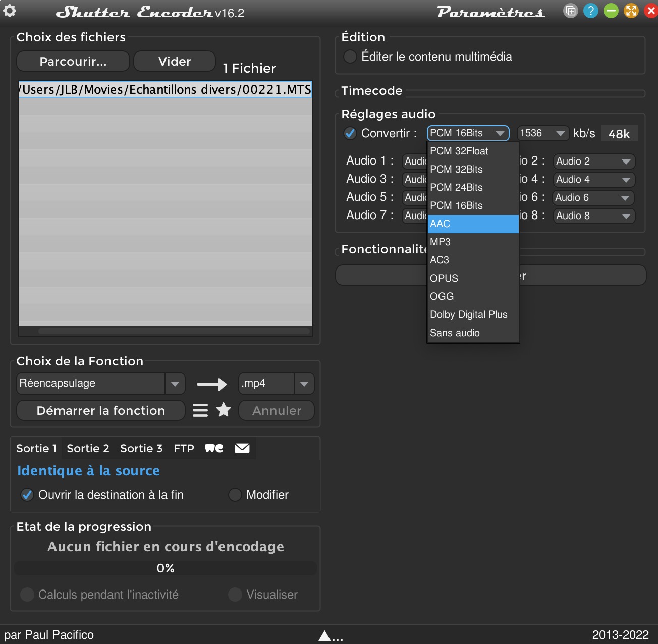This screenshot has height=644, width=658.
Task: Select OGG from codec list
Action: tap(473, 297)
